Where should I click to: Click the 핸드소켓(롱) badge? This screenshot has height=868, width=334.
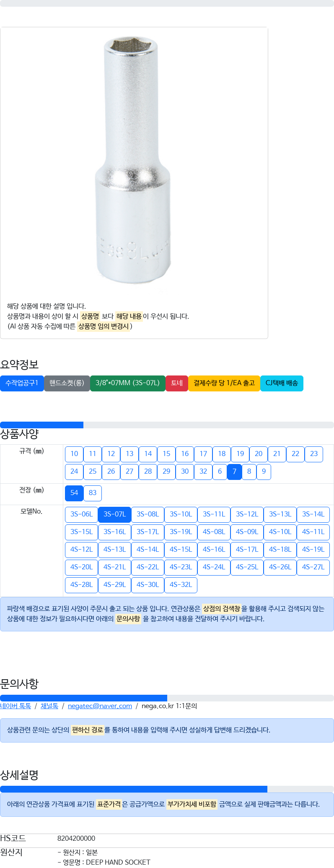pyautogui.click(x=67, y=383)
